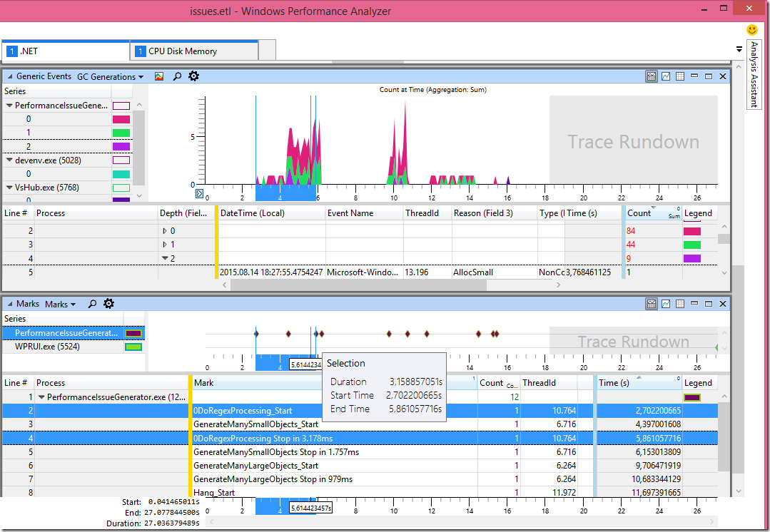
Task: Open the Generic Events graph type selector icon
Action: point(159,76)
